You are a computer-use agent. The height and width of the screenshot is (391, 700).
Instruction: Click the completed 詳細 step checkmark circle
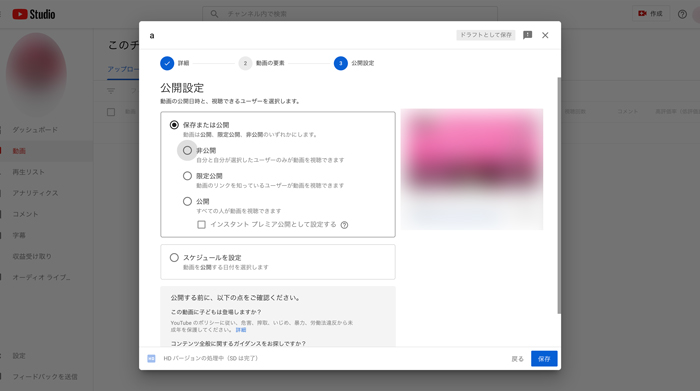(167, 63)
